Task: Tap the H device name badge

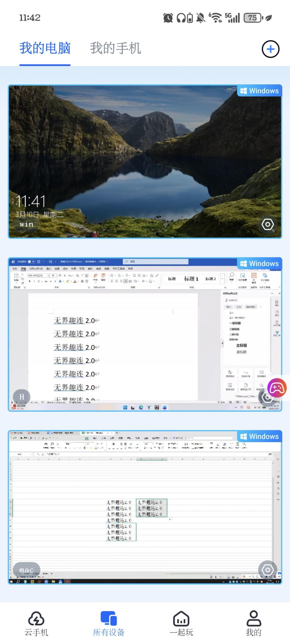Action: 21,397
